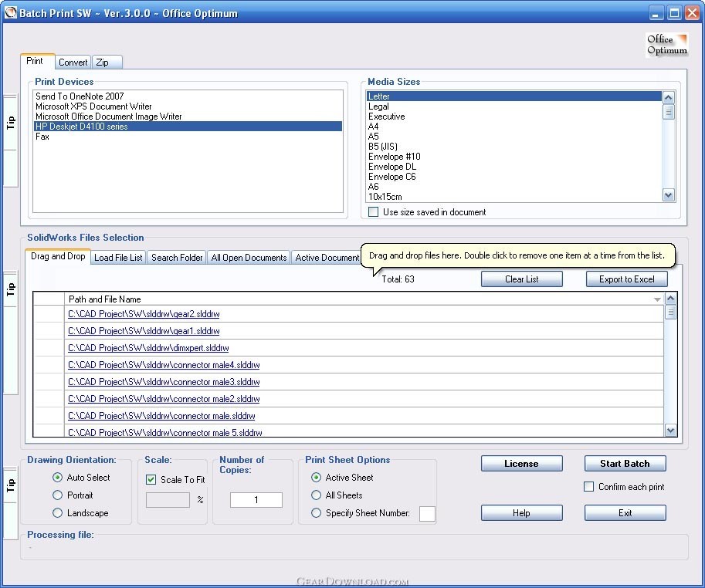Click Media Sizes scroll up arrow
This screenshot has width=705, height=588.
[x=669, y=97]
